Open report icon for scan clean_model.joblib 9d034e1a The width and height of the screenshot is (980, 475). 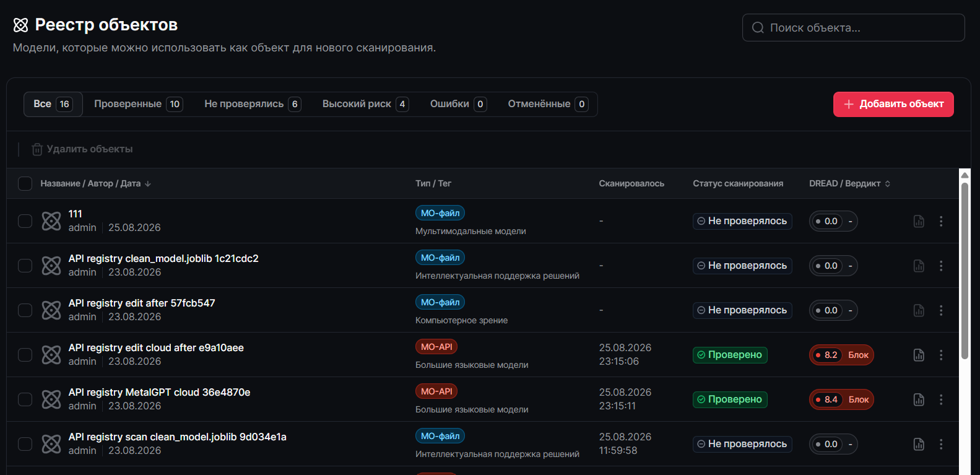pyautogui.click(x=919, y=444)
